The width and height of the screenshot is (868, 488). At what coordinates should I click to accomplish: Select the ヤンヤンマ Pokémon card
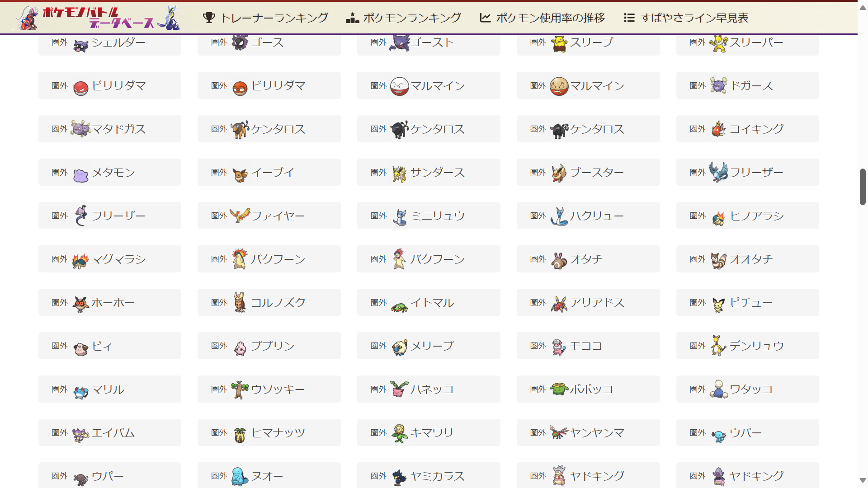pyautogui.click(x=588, y=432)
